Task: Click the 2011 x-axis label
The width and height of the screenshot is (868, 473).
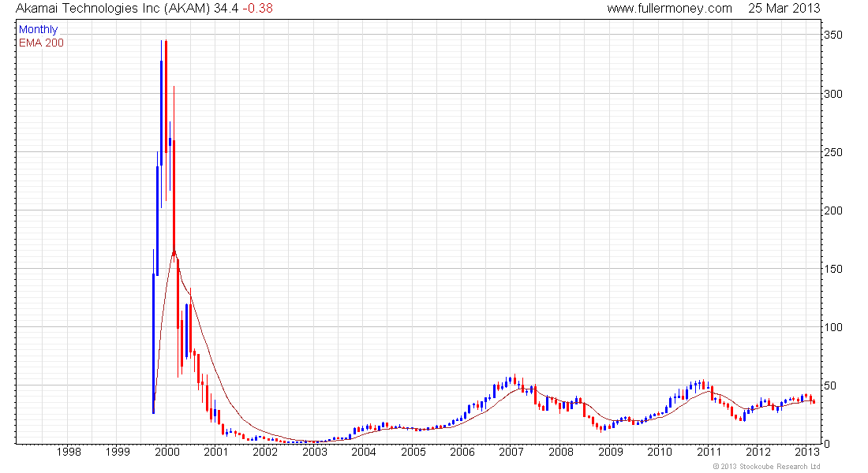Action: pos(709,452)
